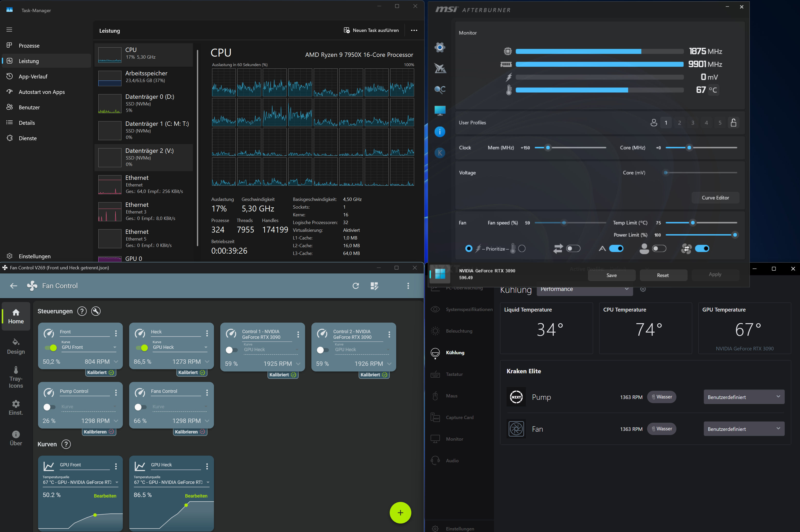800x532 pixels.
Task: Open Front control card three-dot menu
Action: coord(116,333)
